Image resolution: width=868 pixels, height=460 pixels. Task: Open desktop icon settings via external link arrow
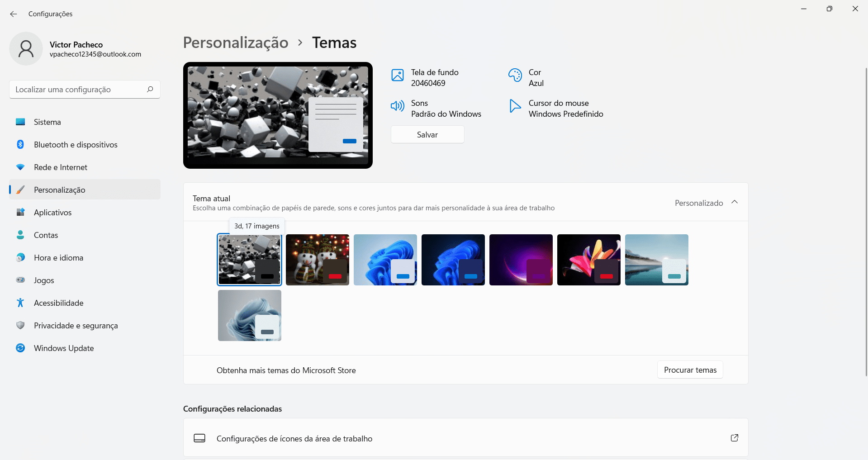[x=735, y=438]
